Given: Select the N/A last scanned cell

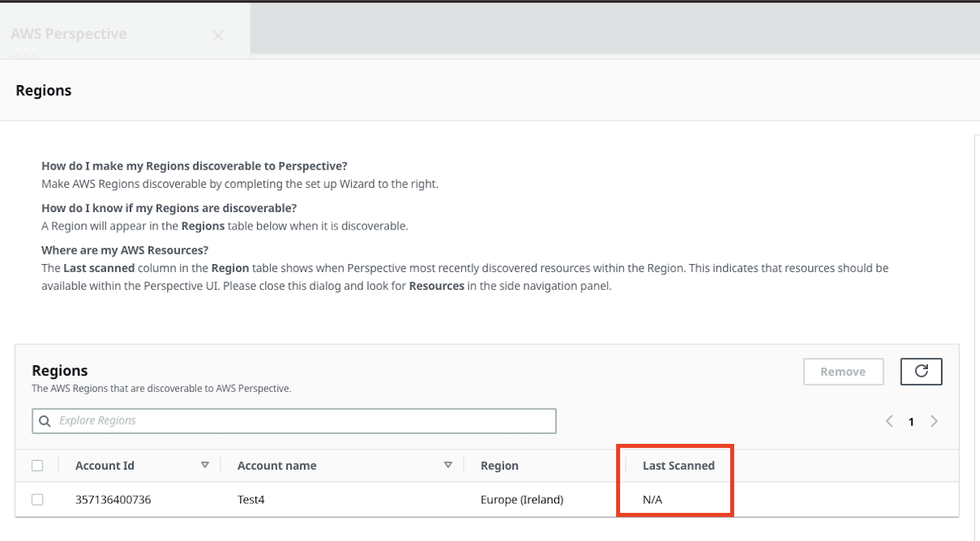Looking at the screenshot, I should coord(652,499).
